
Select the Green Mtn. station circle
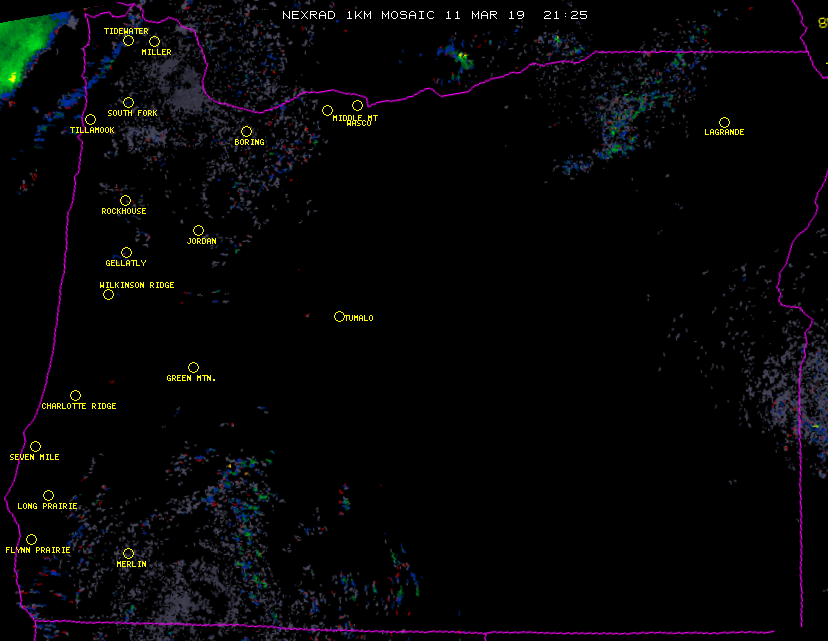coord(193,368)
